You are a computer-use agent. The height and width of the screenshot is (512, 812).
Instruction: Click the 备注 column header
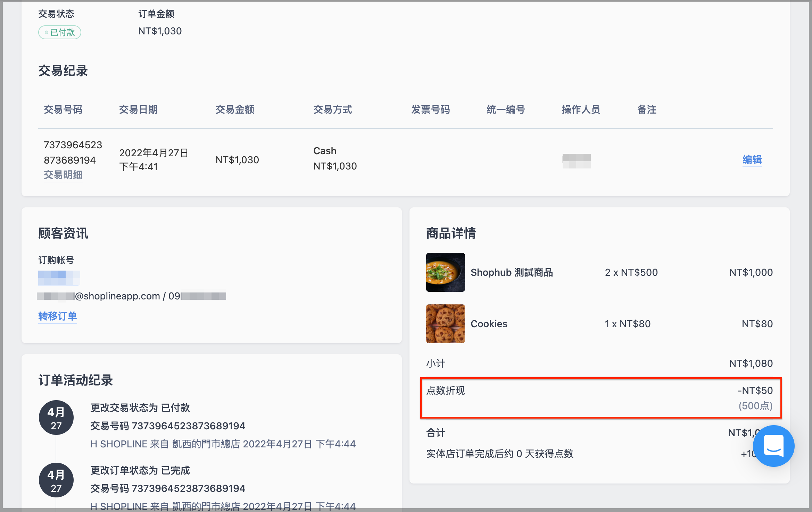(647, 109)
